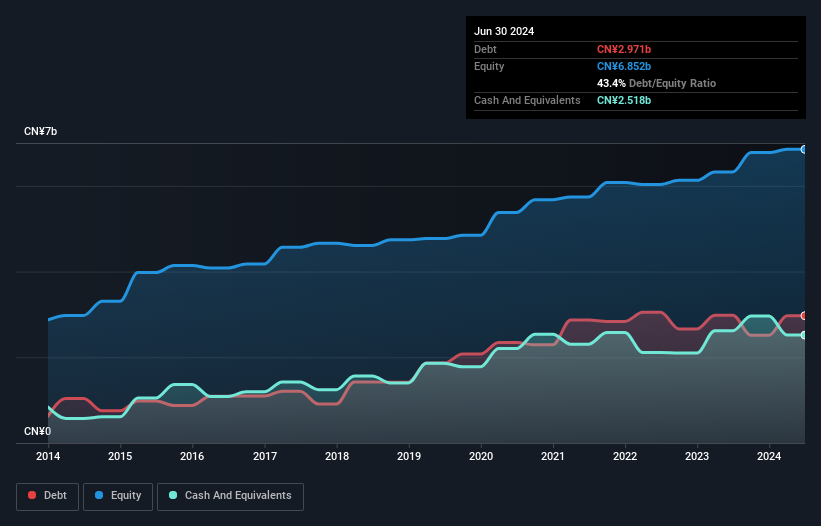Select the Cash line end point marker
Image resolution: width=821 pixels, height=526 pixels.
coord(804,335)
